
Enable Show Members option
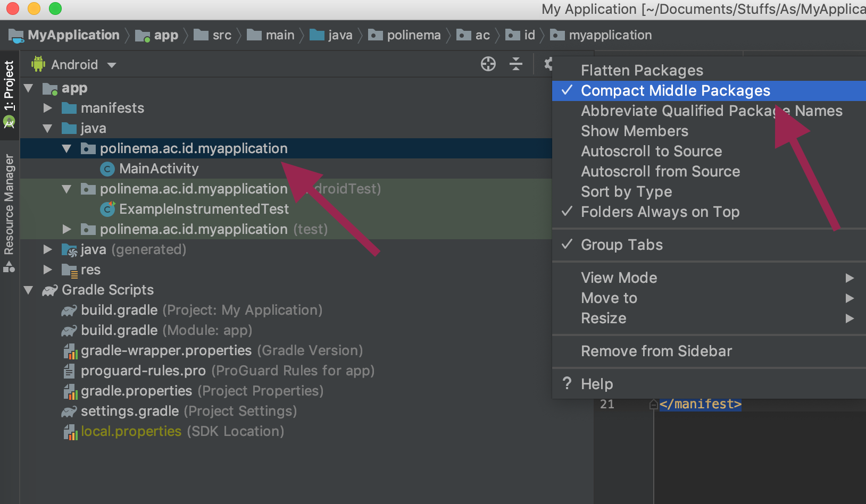click(x=709, y=131)
